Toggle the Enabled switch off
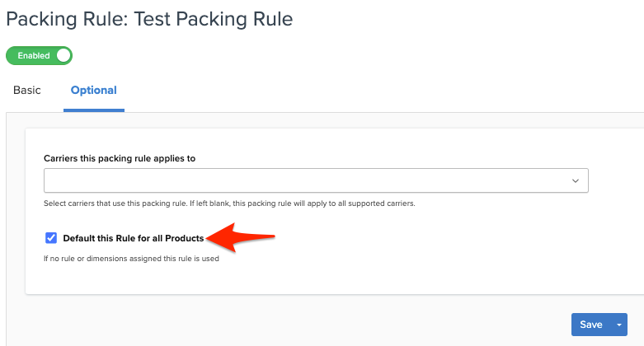This screenshot has height=346, width=644. point(39,56)
